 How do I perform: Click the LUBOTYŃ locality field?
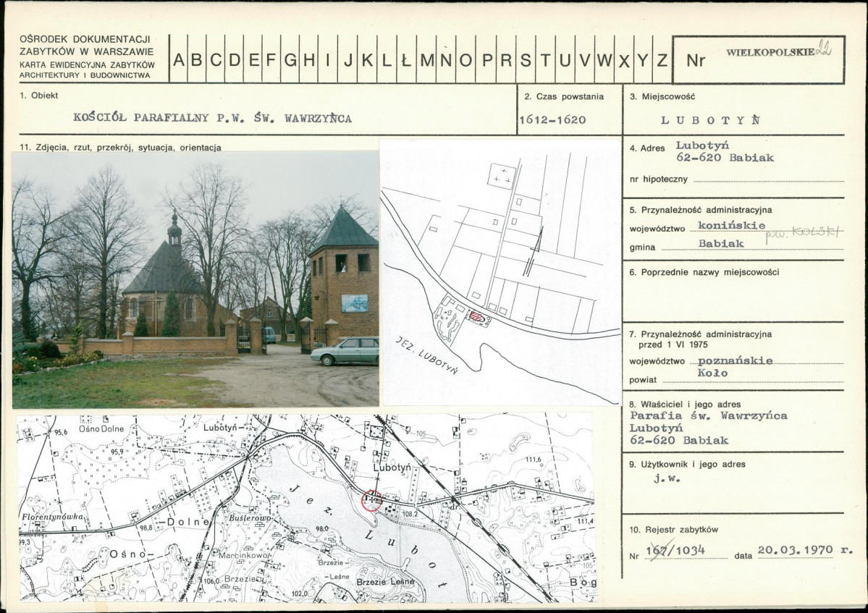click(711, 120)
